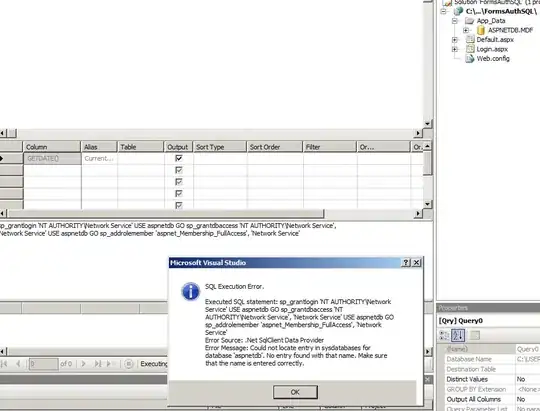The image size is (540, 411).
Task: Collapse the App_Data folder node
Action: (455, 21)
